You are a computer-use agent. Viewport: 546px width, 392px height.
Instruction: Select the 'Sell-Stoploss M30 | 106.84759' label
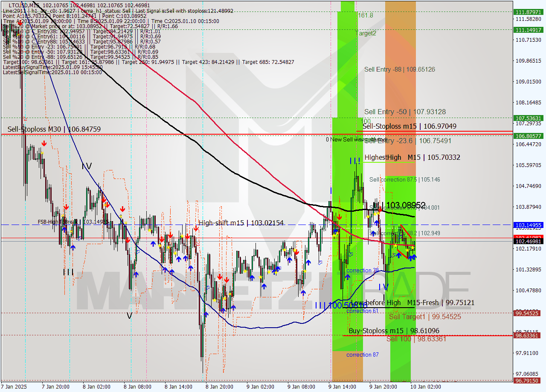coord(54,129)
